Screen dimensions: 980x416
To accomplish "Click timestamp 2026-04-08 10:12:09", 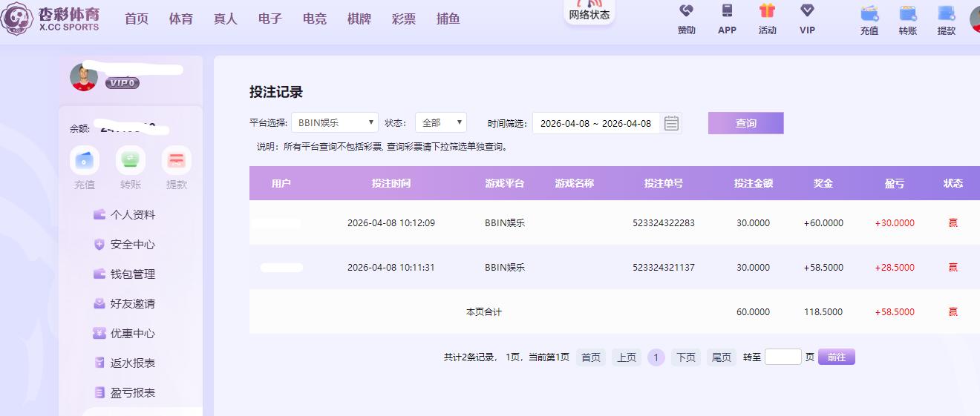I will tap(391, 223).
